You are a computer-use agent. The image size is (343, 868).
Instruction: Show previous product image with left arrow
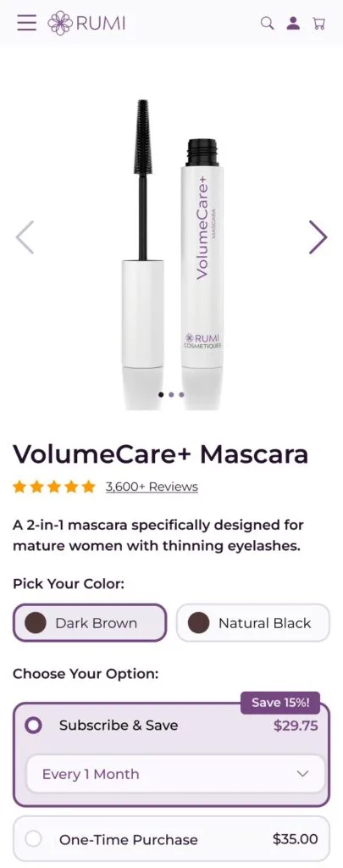pos(25,237)
